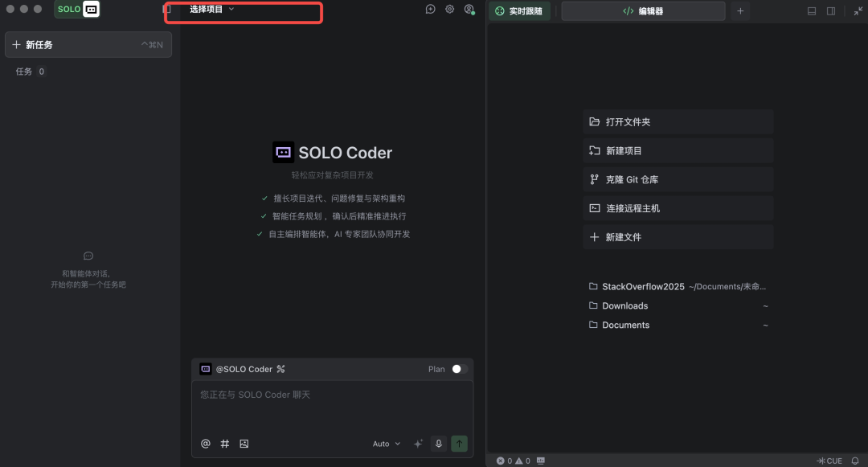
Task: Click the SOLO Coder logo icon
Action: tap(284, 153)
